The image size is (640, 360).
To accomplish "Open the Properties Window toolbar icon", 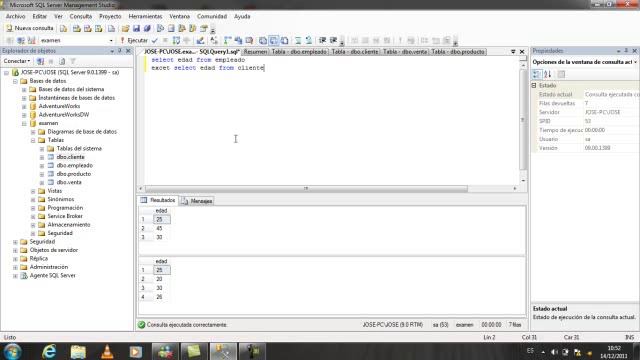I will click(x=204, y=29).
